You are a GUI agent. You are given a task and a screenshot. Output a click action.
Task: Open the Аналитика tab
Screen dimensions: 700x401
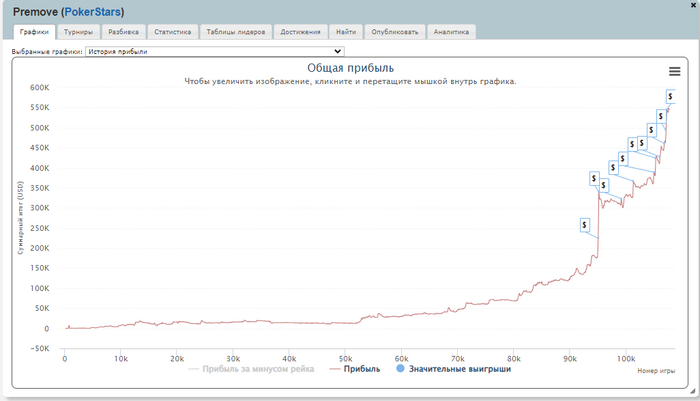[451, 32]
